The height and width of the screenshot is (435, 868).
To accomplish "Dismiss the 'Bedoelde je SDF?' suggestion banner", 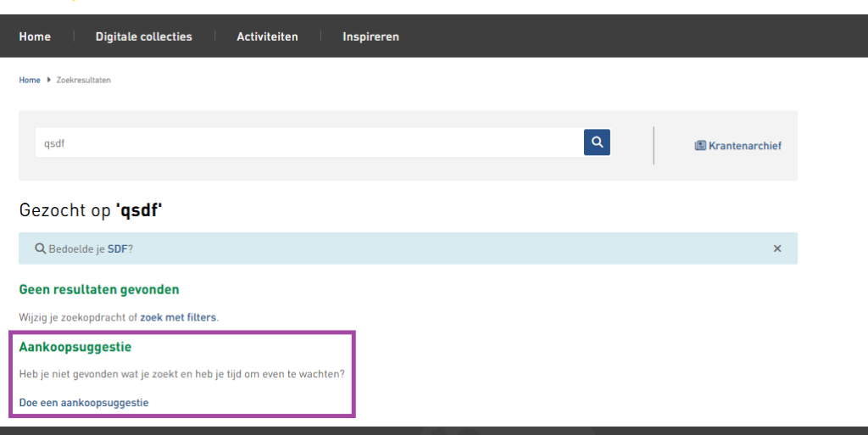I will (776, 248).
